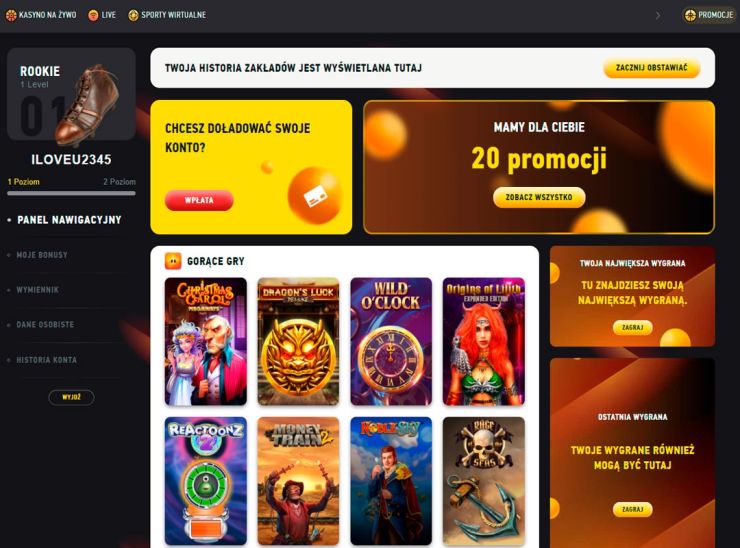Click the Sporty Wirtualne icon

point(134,15)
